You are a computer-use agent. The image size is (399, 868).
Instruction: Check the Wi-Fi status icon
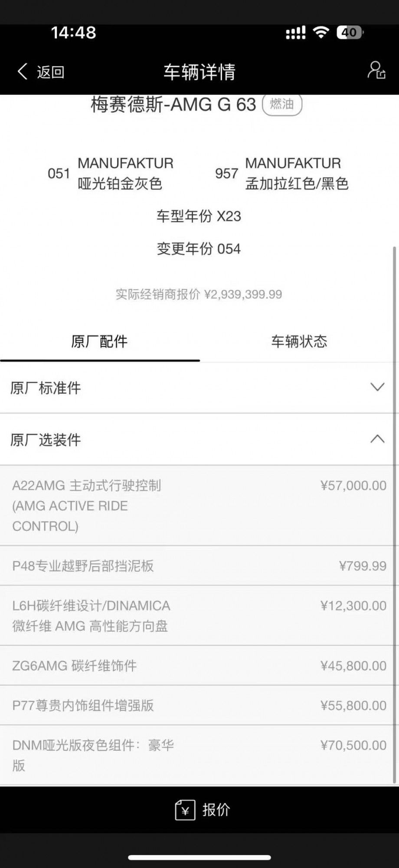[x=321, y=33]
